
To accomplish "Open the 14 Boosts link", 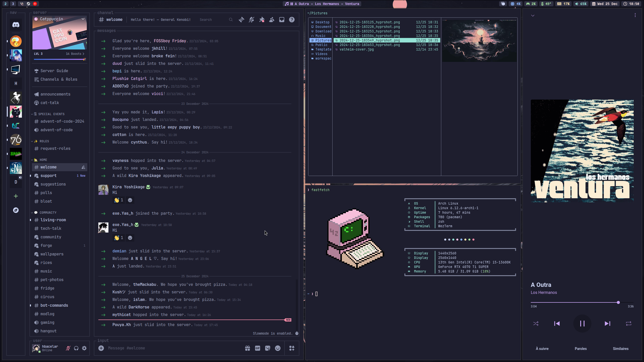I will [x=75, y=54].
